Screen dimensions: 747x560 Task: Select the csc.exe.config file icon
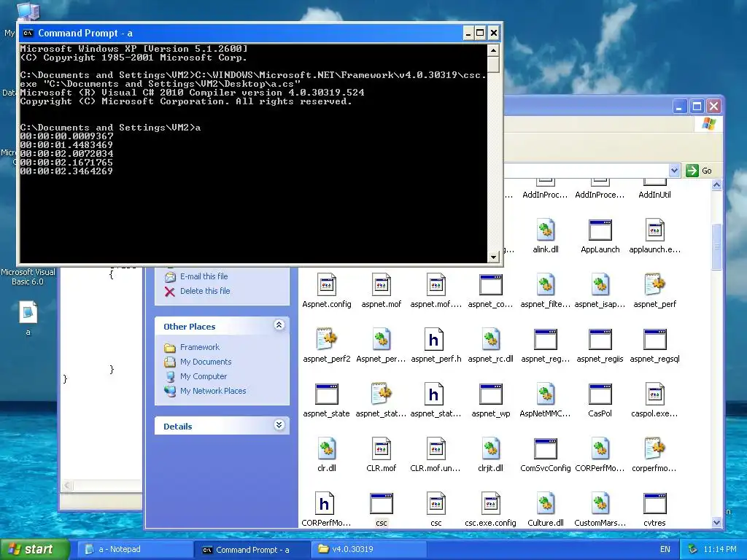491,504
